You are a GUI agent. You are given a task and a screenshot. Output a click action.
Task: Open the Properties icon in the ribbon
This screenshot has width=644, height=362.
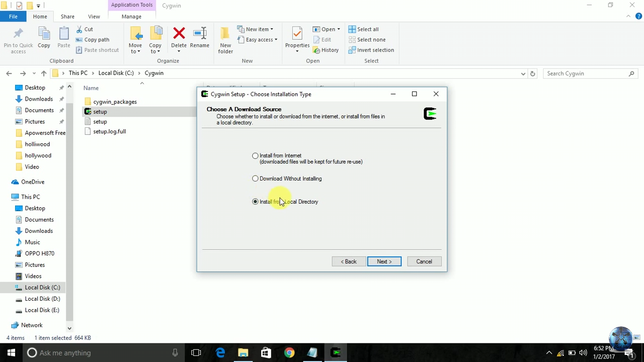(297, 38)
